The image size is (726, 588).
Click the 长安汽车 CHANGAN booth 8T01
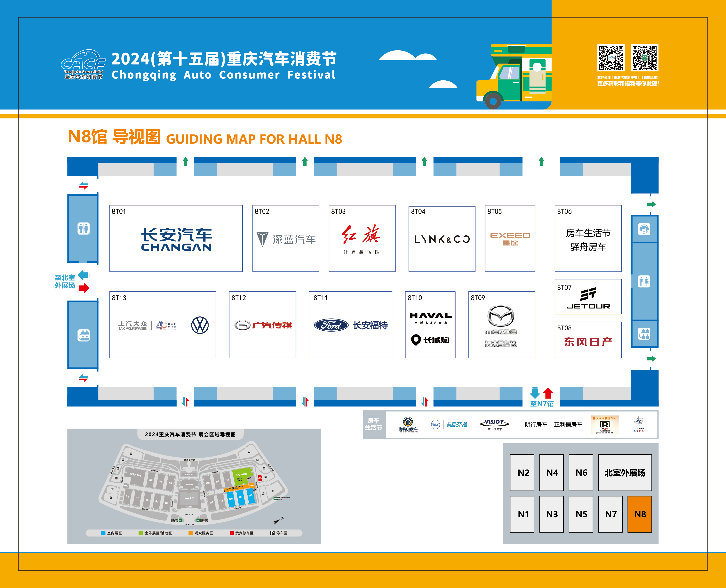click(176, 238)
